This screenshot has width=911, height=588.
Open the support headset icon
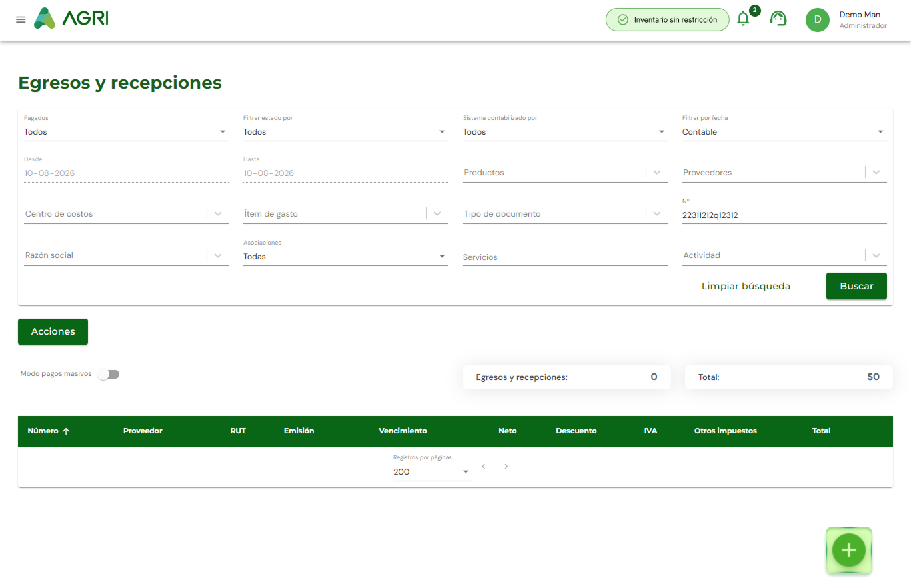(x=778, y=19)
